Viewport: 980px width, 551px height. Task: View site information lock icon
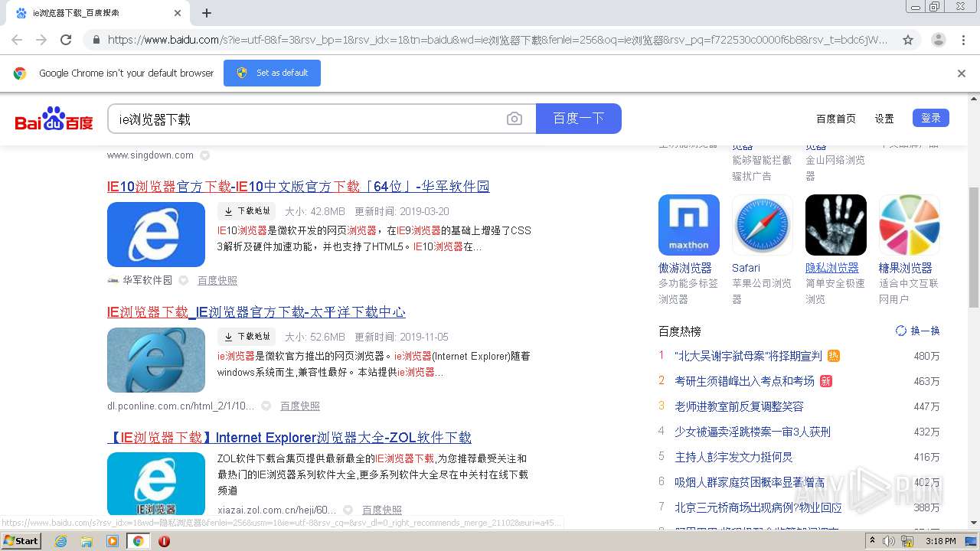tap(96, 40)
